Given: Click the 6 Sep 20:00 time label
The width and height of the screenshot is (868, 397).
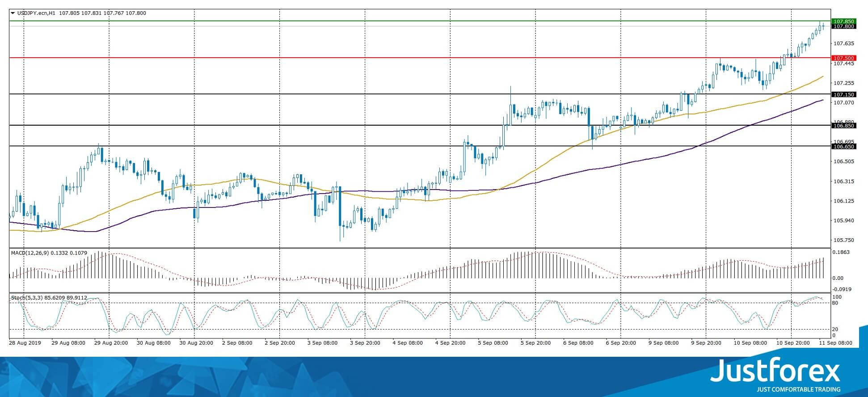Looking at the screenshot, I should click(x=621, y=343).
